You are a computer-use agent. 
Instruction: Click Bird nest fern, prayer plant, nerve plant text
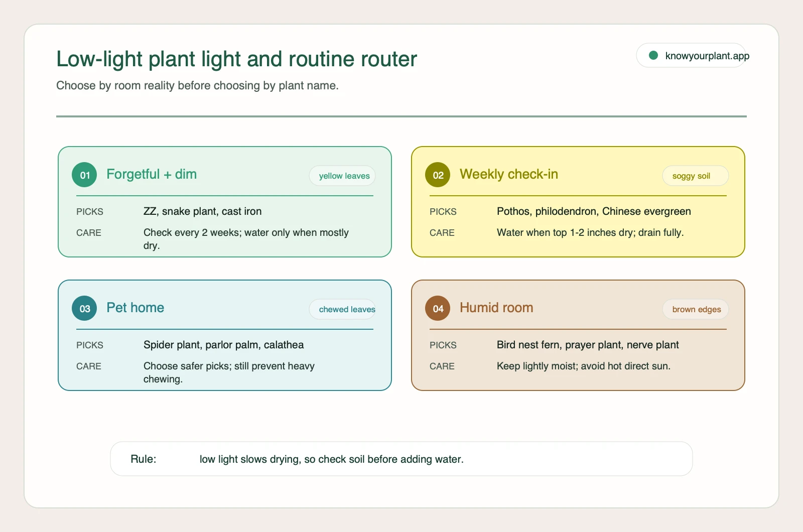[588, 345]
